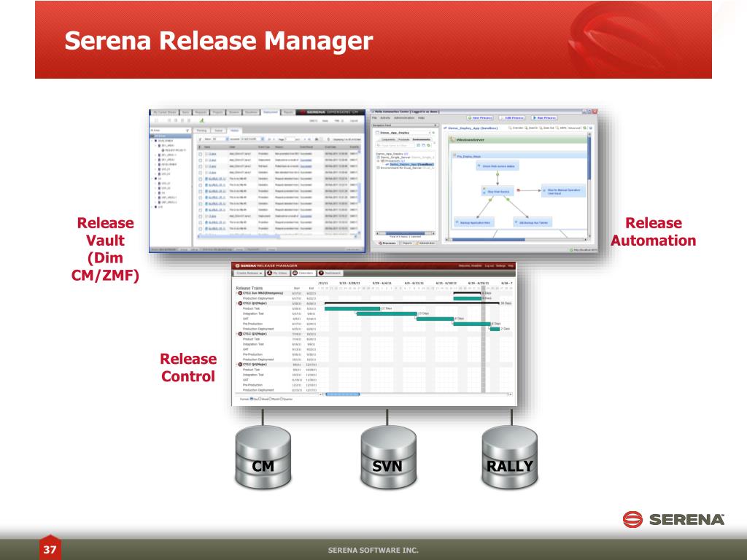Click the green toolbar icon in Dimensions CM
The height and width of the screenshot is (560, 747).
click(201, 120)
